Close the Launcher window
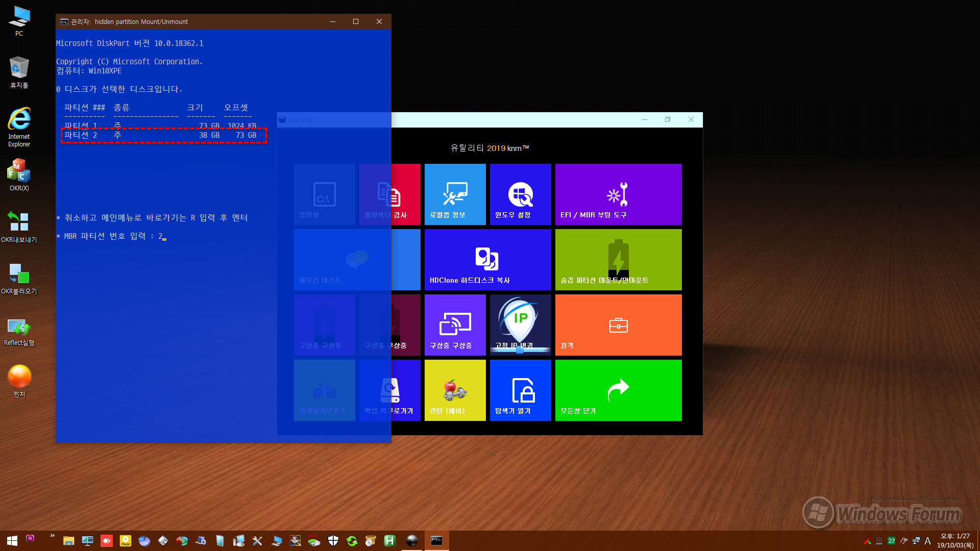This screenshot has height=551, width=980. 691,119
